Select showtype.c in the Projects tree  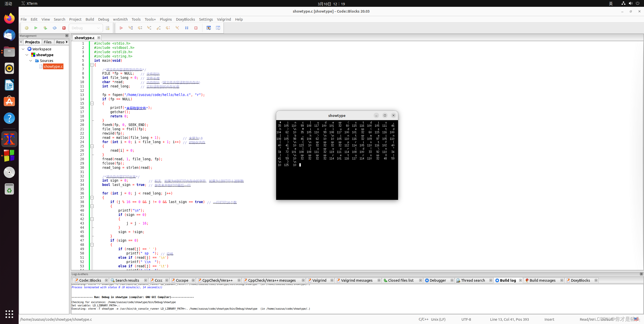53,66
